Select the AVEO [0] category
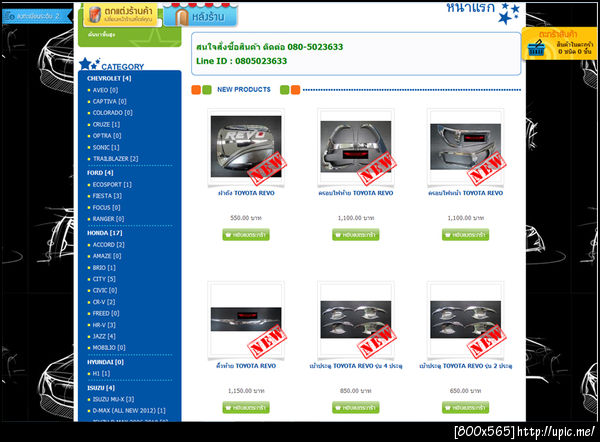The image size is (600, 442). (x=105, y=90)
